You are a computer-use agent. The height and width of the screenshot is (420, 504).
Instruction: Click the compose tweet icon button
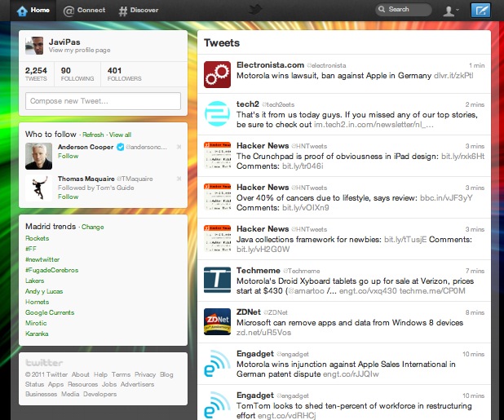481,11
